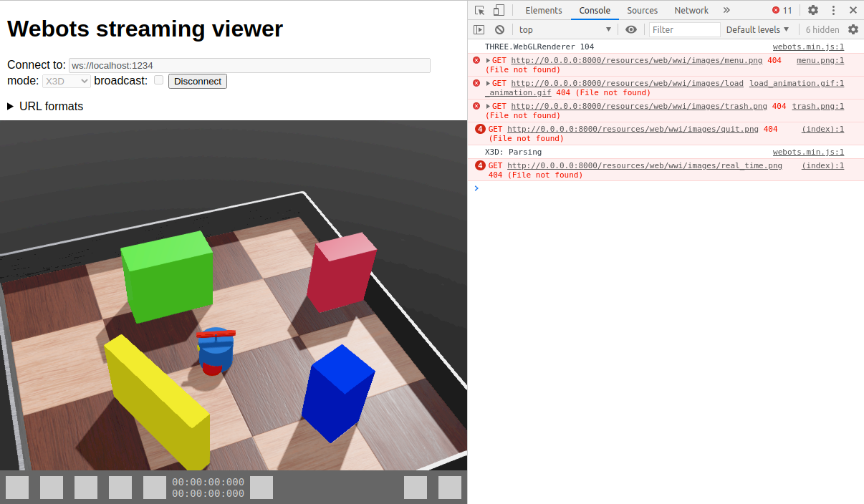This screenshot has width=864, height=504.
Task: Click the ws://localhost:1234 connection field
Action: 249,65
